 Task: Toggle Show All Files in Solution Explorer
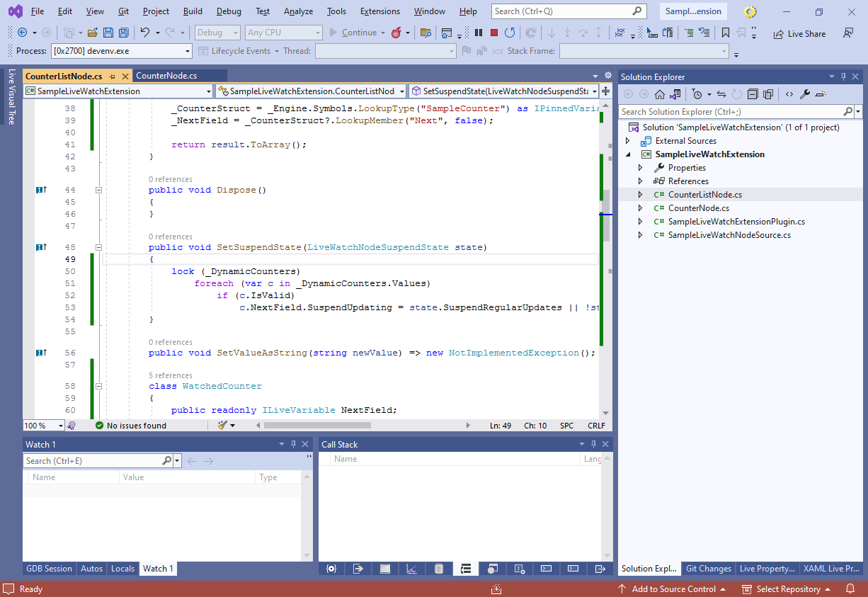768,94
